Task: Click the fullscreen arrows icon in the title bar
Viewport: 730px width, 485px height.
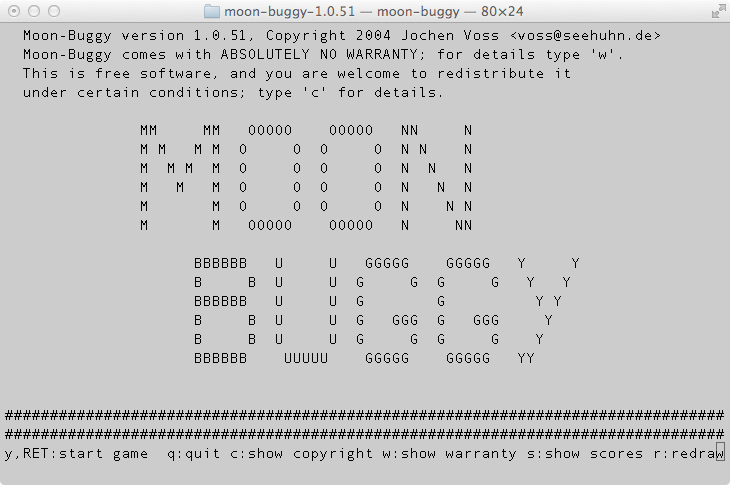Action: [x=718, y=11]
